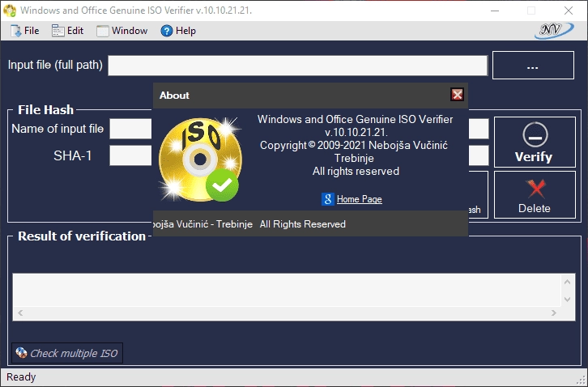Click the result box scroll right arrow
The height and width of the screenshot is (387, 588).
tap(553, 313)
